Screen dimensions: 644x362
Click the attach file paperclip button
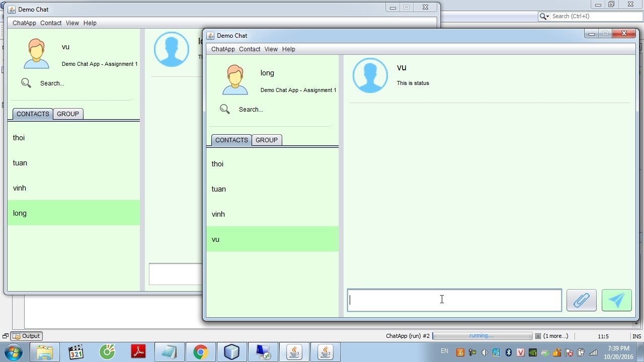pos(581,300)
